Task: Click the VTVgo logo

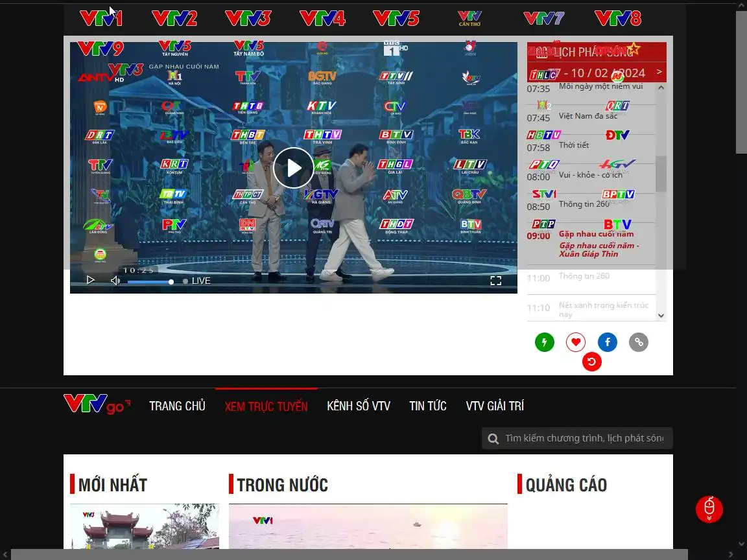Action: (x=97, y=404)
